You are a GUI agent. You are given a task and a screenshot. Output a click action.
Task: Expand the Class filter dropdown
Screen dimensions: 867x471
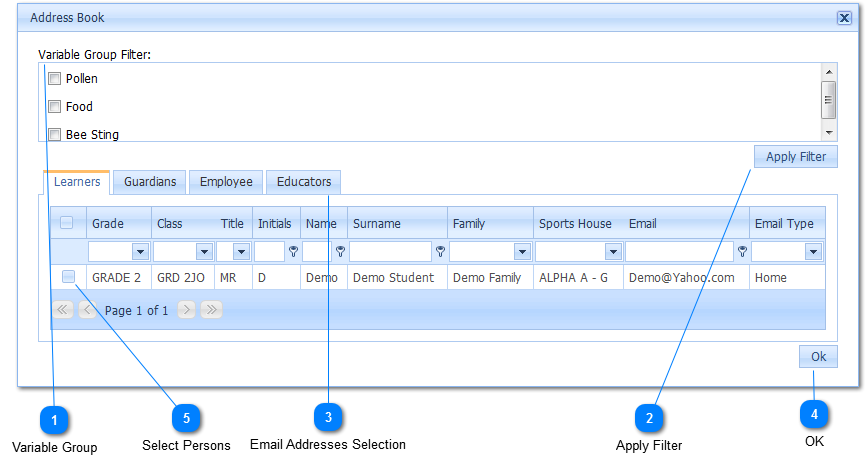[204, 252]
